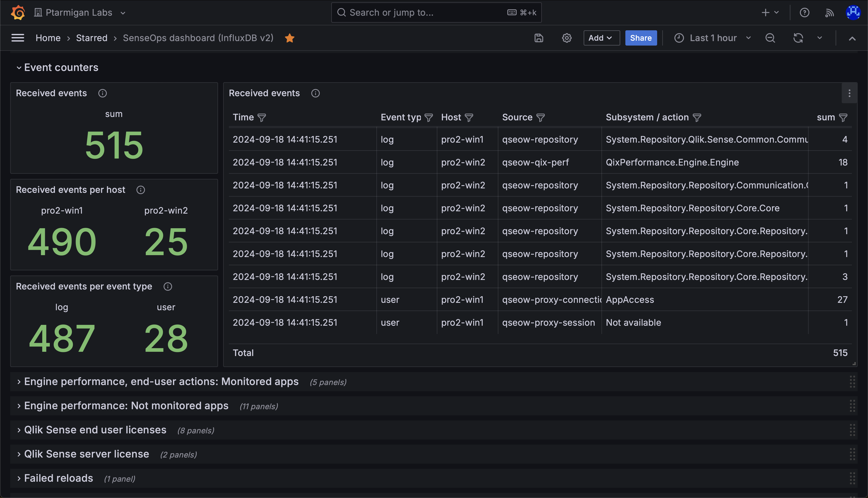Grab drag handle of Monitored apps row
The image size is (868, 498).
coord(852,382)
